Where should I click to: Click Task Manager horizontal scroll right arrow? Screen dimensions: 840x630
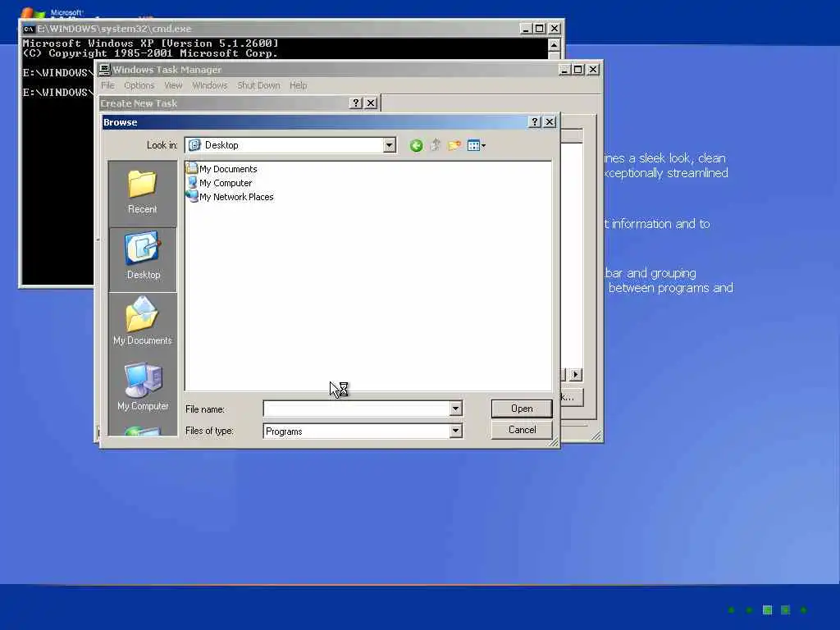[x=575, y=374]
